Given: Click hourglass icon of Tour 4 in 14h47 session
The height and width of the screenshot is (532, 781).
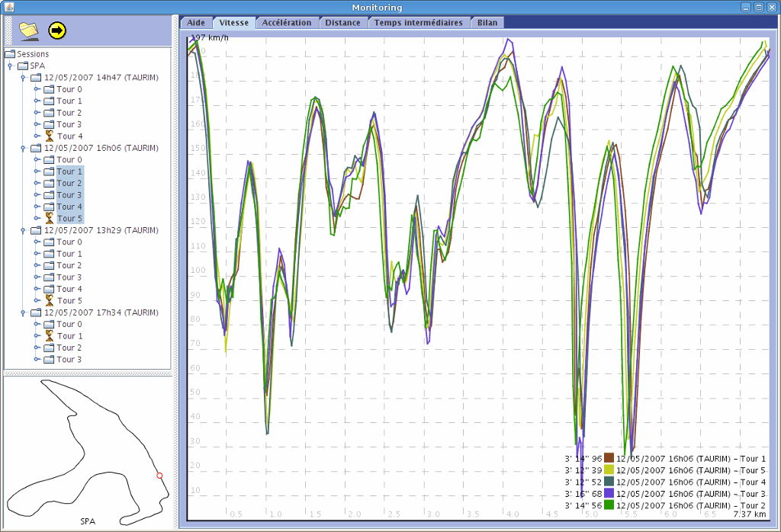Looking at the screenshot, I should pyautogui.click(x=49, y=136).
